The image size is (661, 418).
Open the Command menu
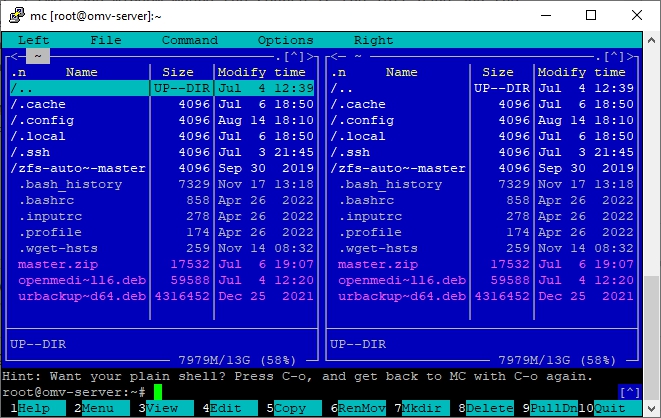[189, 40]
